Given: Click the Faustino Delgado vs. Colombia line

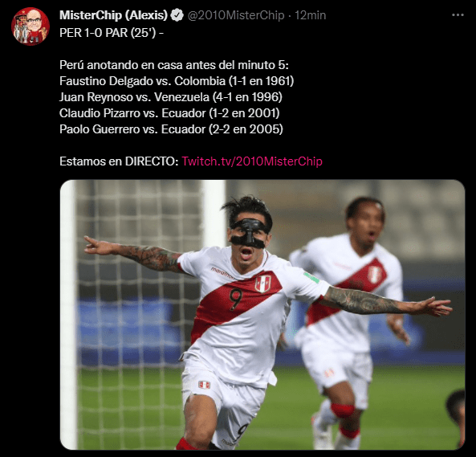Looking at the screenshot, I should (177, 81).
